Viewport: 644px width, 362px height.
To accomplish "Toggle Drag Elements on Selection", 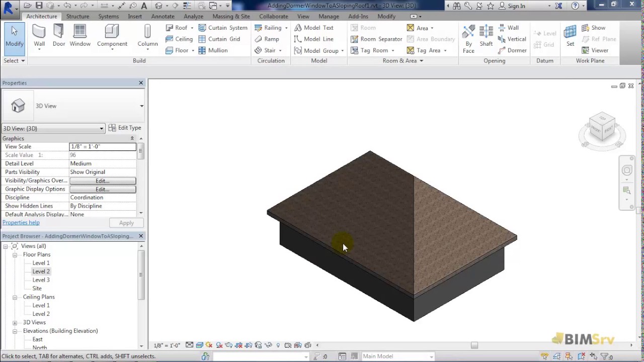I will click(x=593, y=356).
